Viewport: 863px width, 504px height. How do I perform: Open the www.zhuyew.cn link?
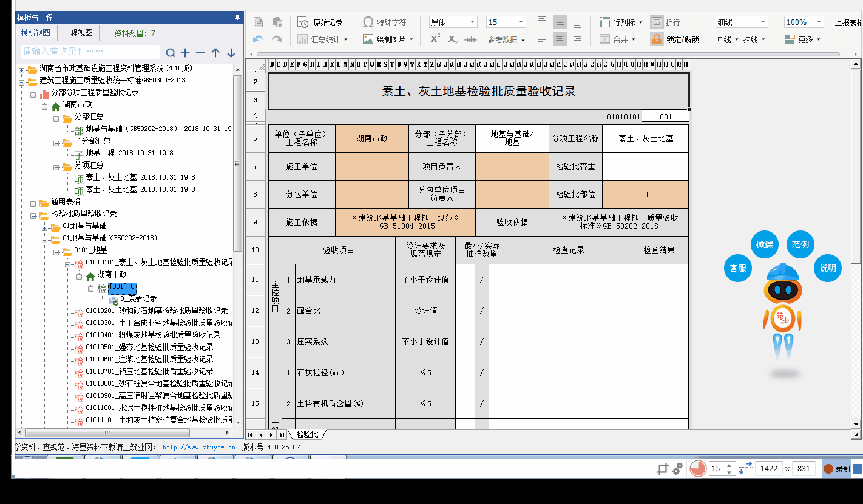coord(198,447)
